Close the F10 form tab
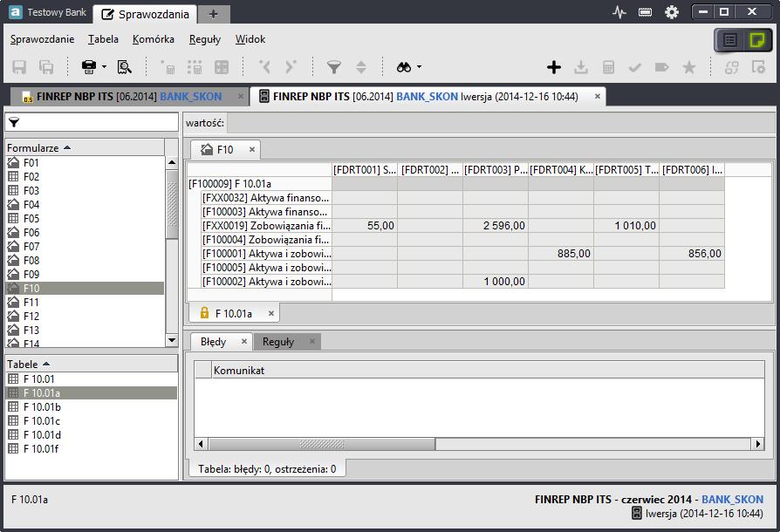 tap(252, 149)
